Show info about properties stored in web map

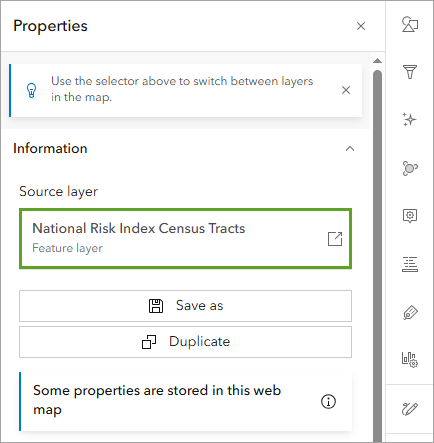coord(328,401)
